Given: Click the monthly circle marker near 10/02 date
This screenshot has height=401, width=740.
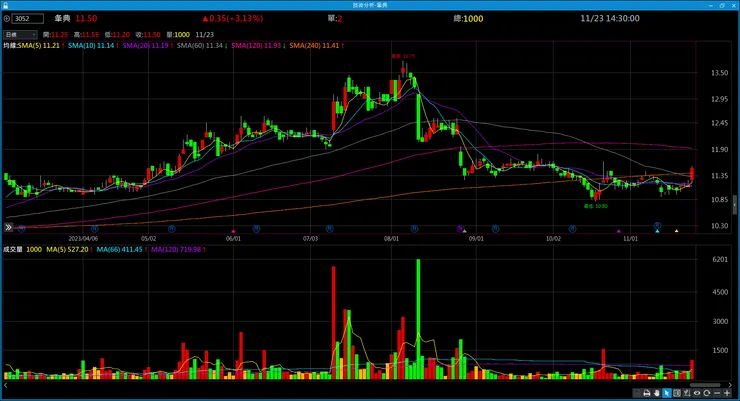Looking at the screenshot, I should 572,229.
